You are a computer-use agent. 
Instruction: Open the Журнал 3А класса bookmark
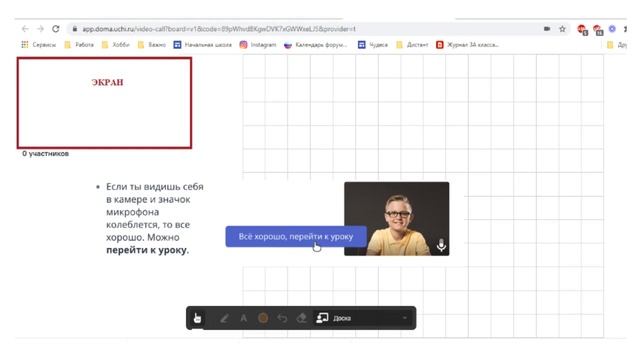coord(467,44)
